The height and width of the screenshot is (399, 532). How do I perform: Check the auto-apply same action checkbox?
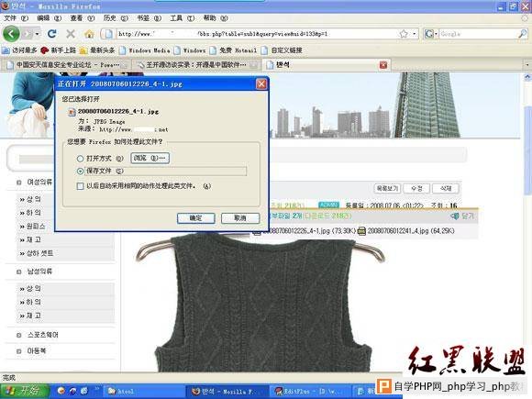point(81,186)
